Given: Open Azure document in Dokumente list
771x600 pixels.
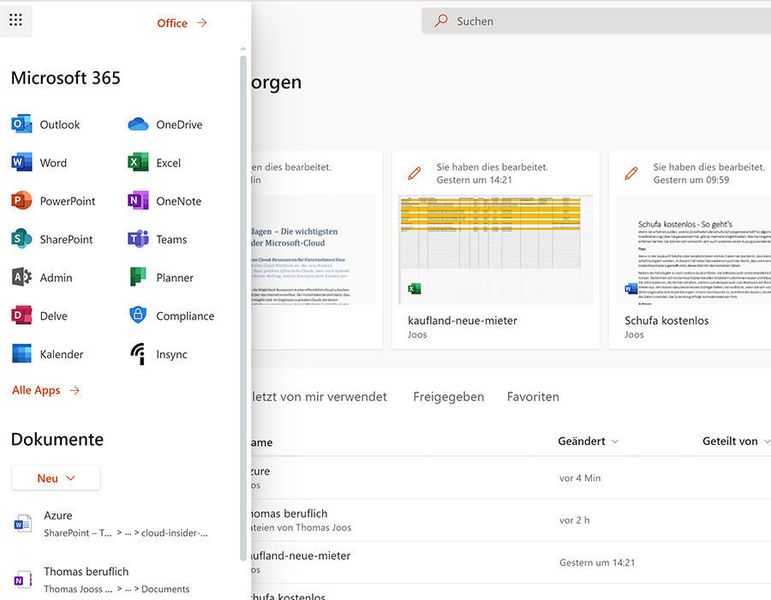Looking at the screenshot, I should click(111, 524).
